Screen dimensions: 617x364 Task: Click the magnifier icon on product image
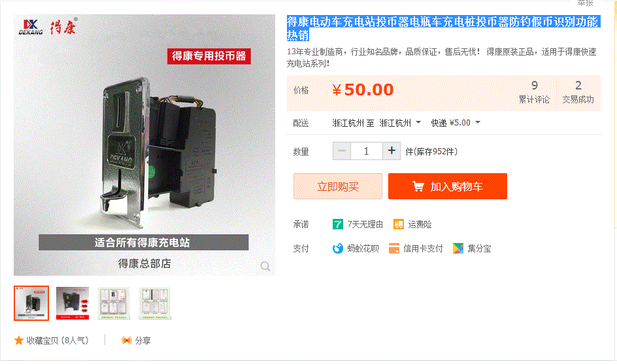click(265, 267)
